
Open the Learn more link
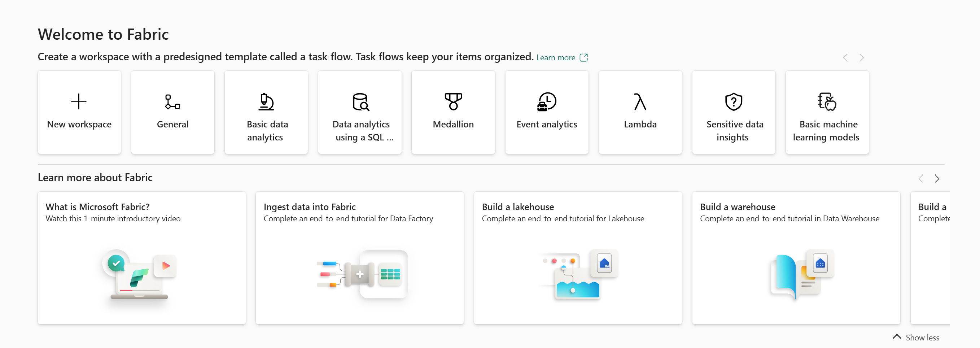point(555,57)
